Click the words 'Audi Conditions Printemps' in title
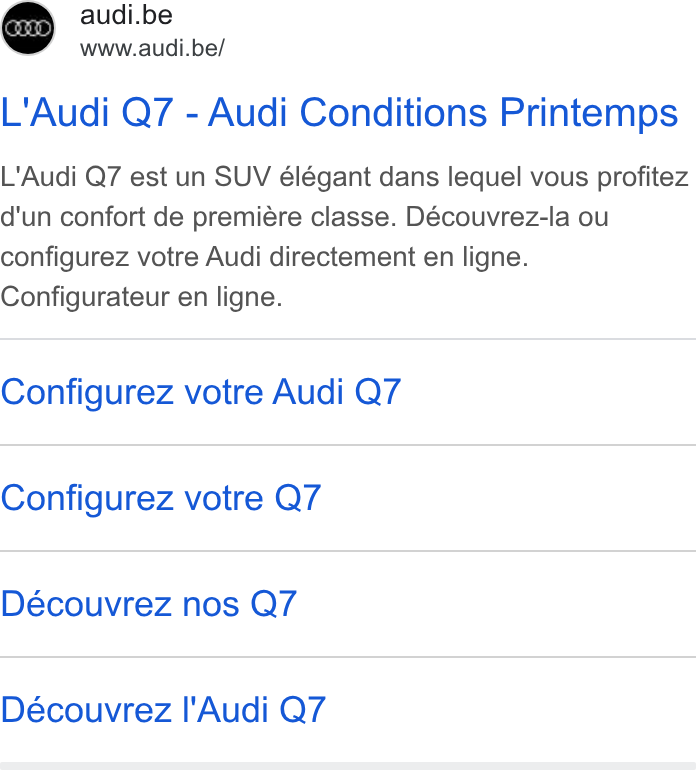 pos(443,112)
